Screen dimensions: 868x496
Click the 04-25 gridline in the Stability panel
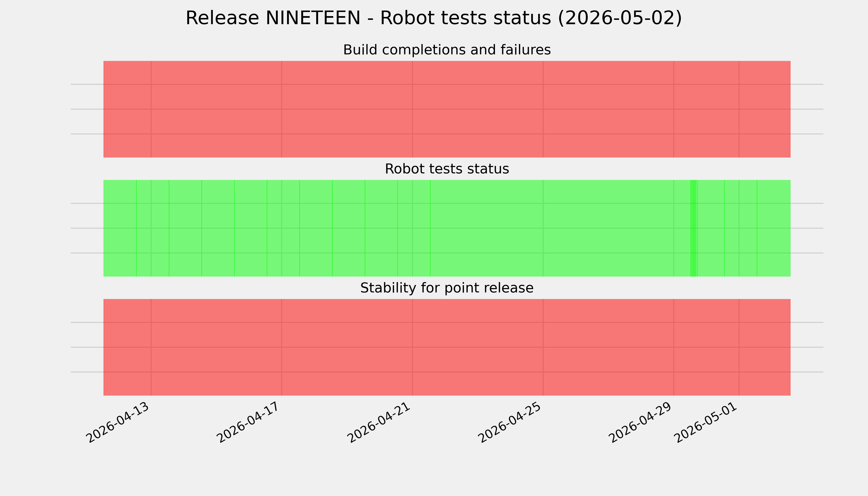coord(543,347)
